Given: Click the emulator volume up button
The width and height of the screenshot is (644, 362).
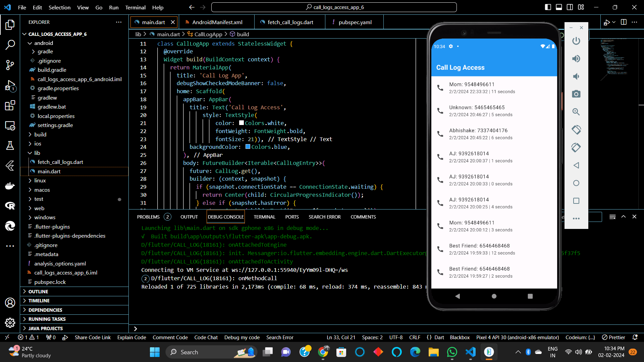Looking at the screenshot, I should (576, 59).
